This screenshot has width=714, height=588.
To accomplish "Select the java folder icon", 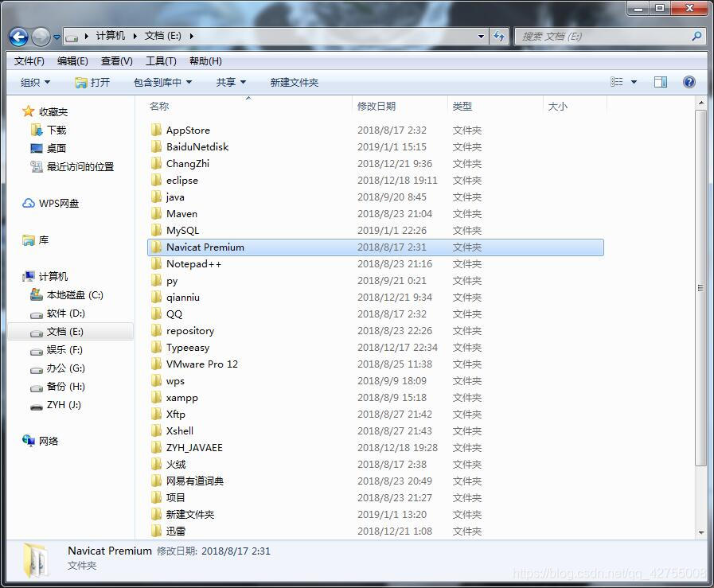I will pos(156,197).
